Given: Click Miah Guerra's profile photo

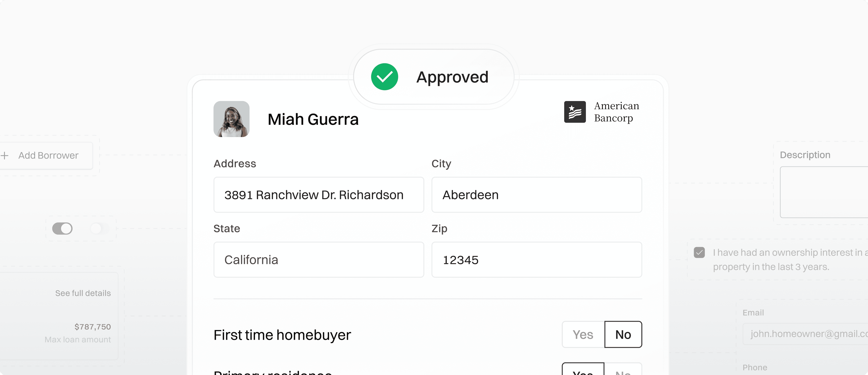Looking at the screenshot, I should 231,119.
